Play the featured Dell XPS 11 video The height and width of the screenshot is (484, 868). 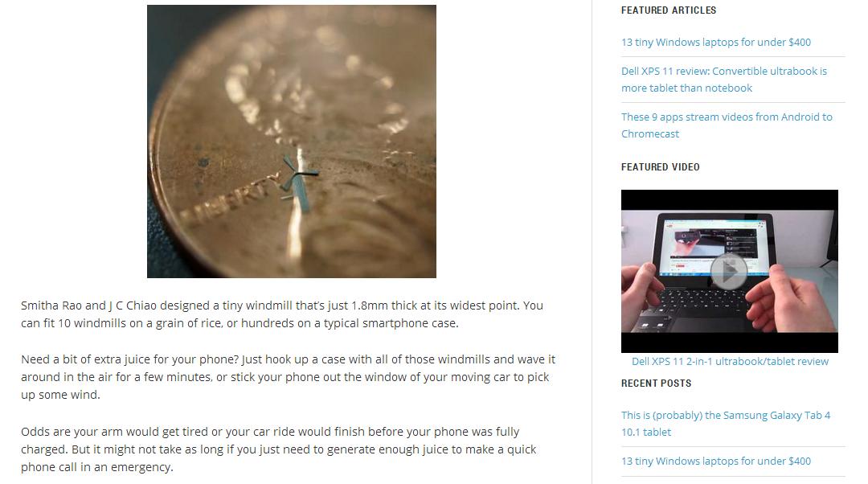728,272
